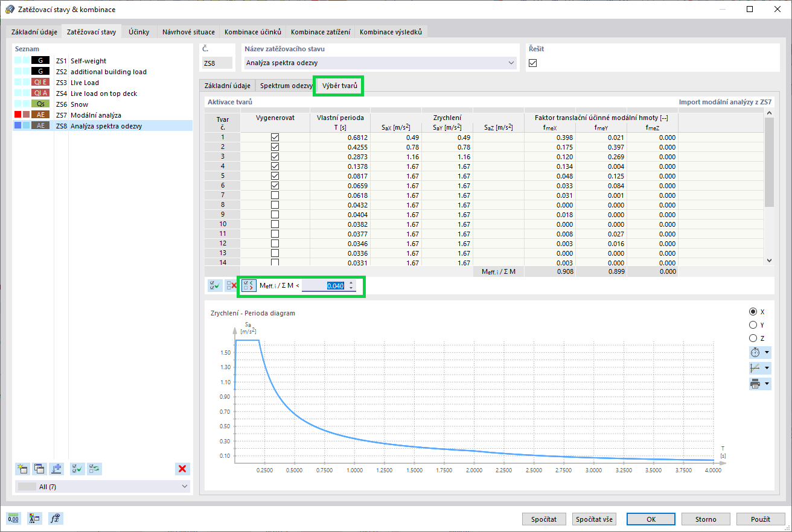Image resolution: width=792 pixels, height=532 pixels.
Task: Open the Název zatěžovacího stavu dropdown
Action: (511, 63)
